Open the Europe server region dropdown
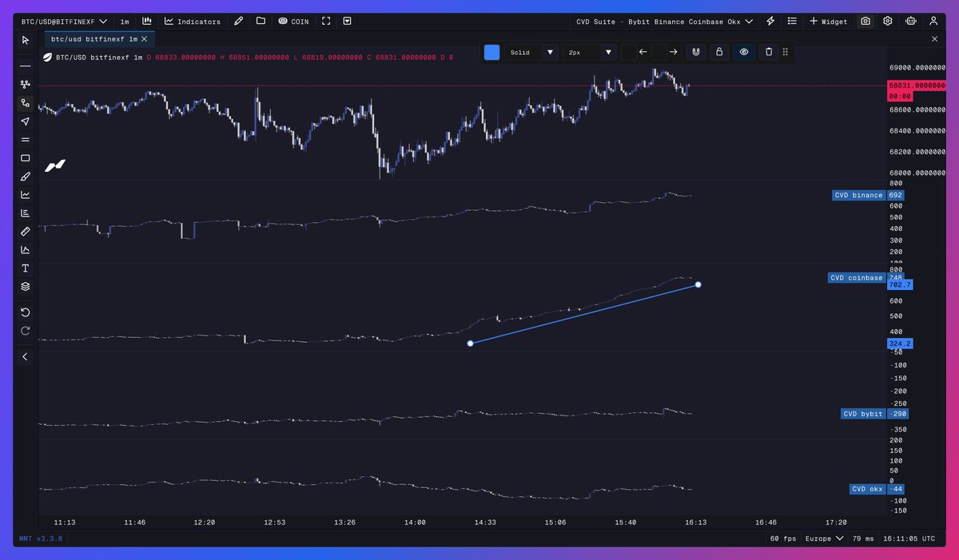The width and height of the screenshot is (959, 560). [x=825, y=538]
